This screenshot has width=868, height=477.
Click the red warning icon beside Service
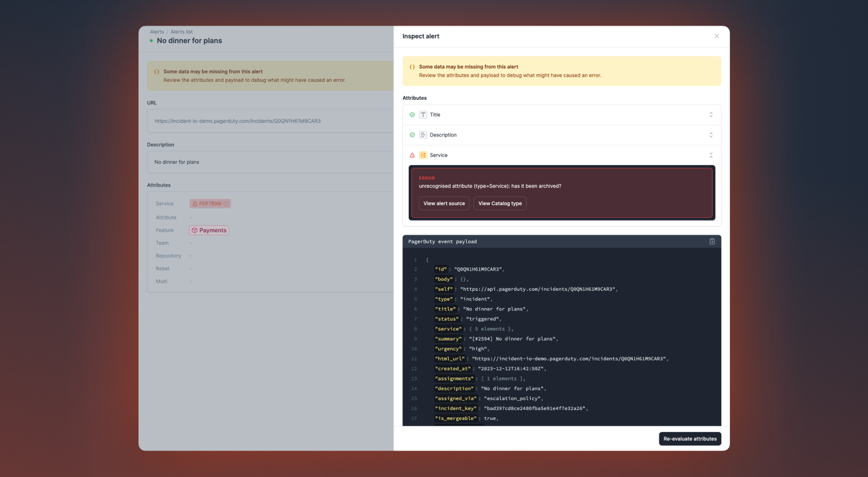(412, 155)
